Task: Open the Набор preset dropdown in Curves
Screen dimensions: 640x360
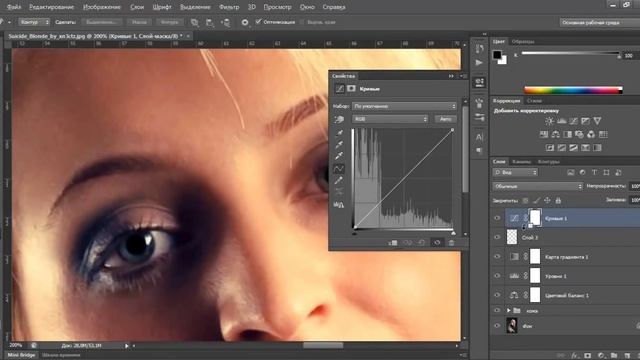Action: pyautogui.click(x=404, y=106)
